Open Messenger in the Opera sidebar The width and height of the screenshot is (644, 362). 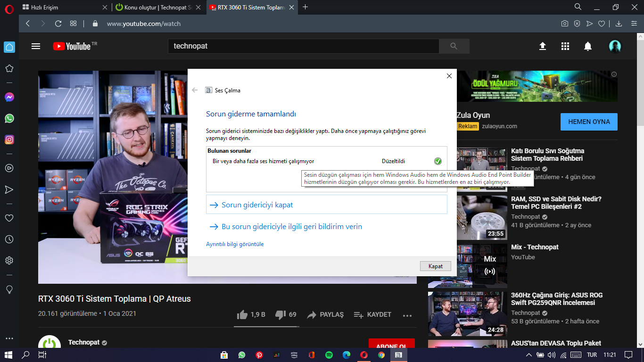coord(9,97)
